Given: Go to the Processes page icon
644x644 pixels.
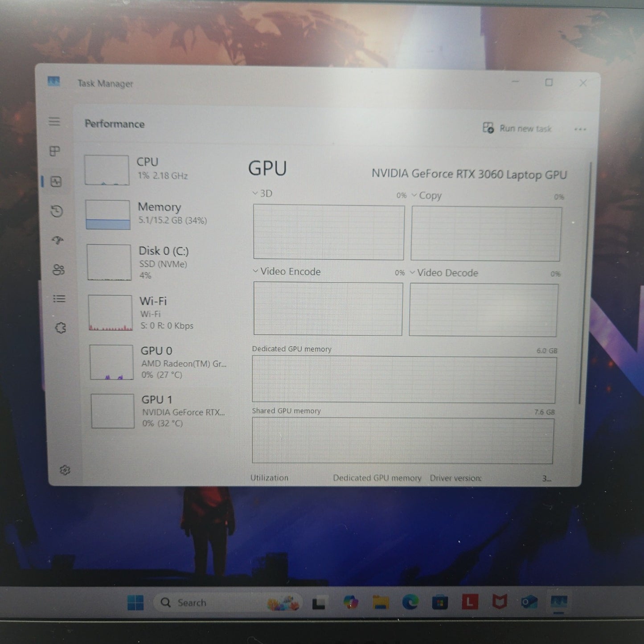Looking at the screenshot, I should 55,151.
